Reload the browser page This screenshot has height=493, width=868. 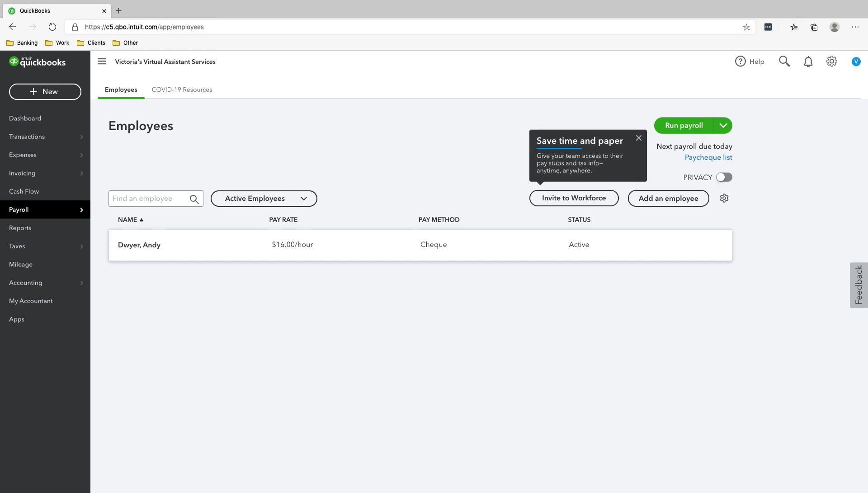pos(52,27)
